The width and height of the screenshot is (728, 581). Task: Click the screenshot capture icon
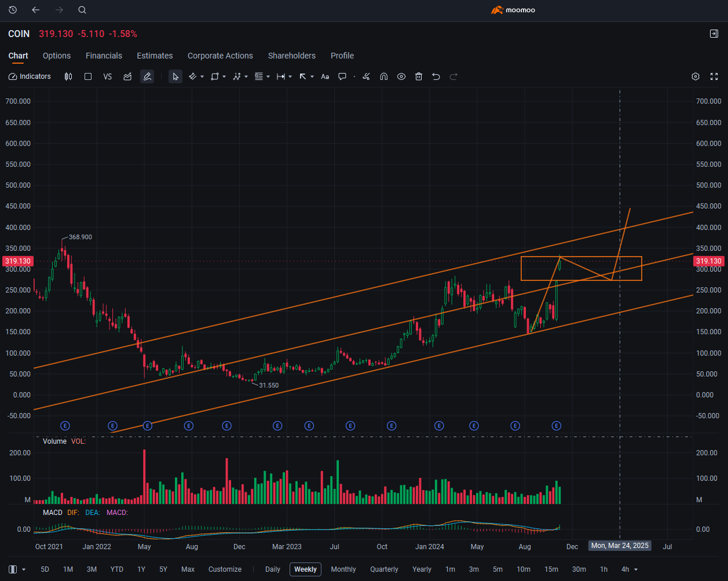(x=714, y=76)
